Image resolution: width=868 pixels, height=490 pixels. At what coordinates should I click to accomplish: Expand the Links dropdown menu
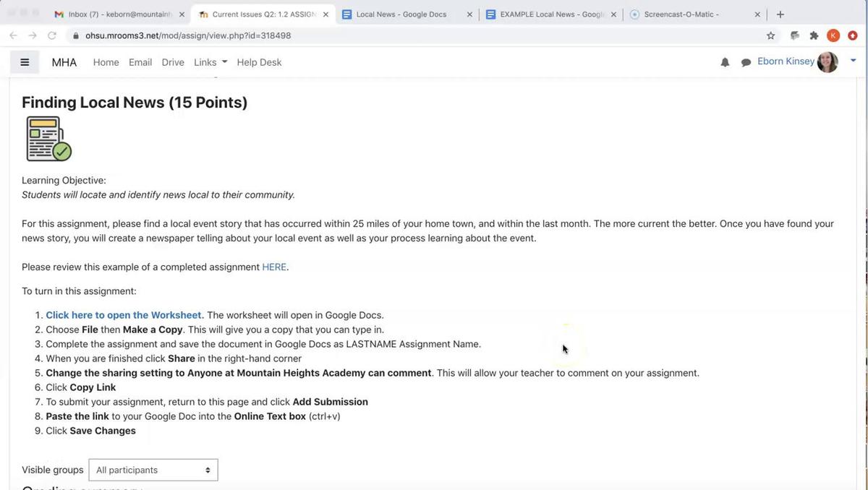(x=210, y=62)
